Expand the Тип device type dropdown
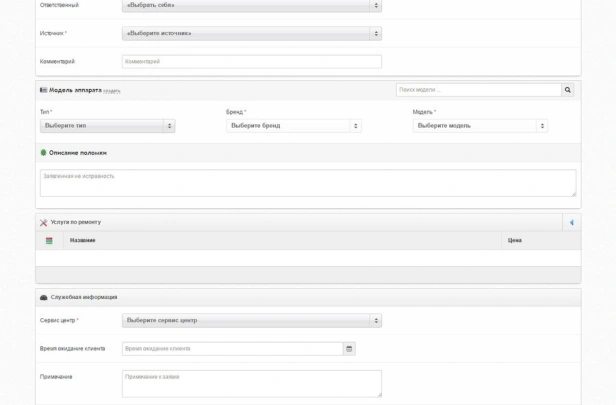The height and width of the screenshot is (405, 616). coord(108,126)
